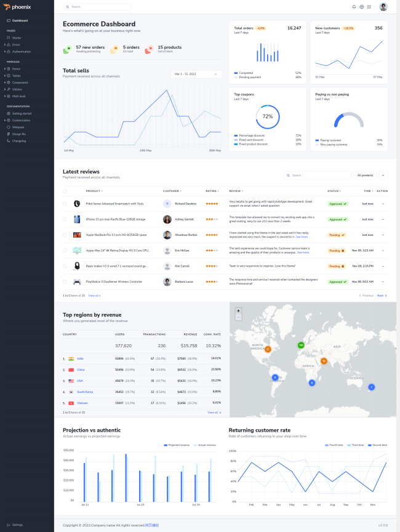The image size is (400, 532).
Task: Select the Razer kraken review checkbox
Action: click(65, 266)
